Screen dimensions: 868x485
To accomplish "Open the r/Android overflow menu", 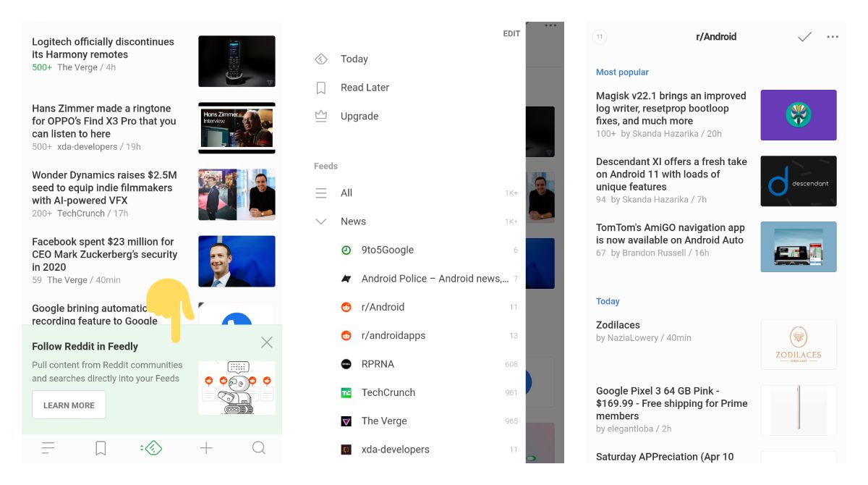I will pos(833,36).
